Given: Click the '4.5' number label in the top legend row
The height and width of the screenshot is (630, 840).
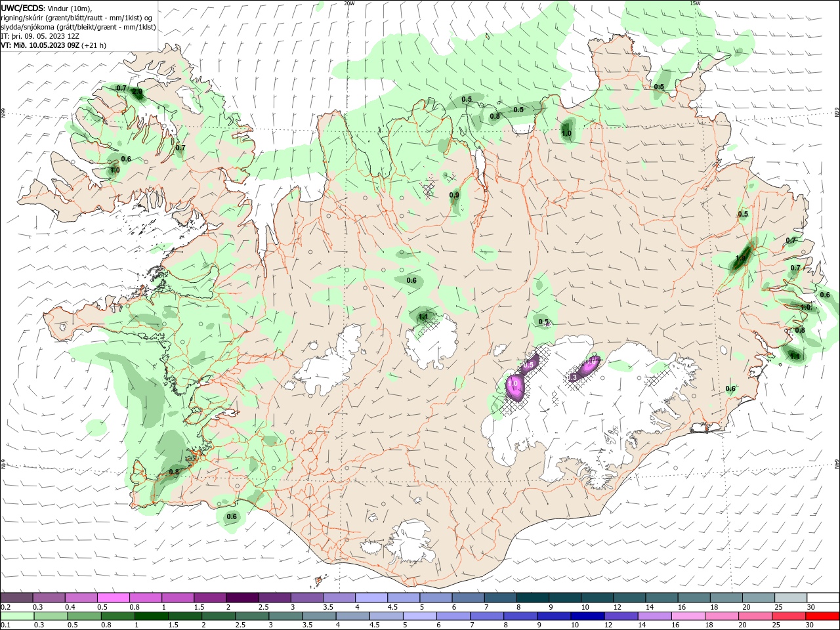Looking at the screenshot, I should click(392, 607).
